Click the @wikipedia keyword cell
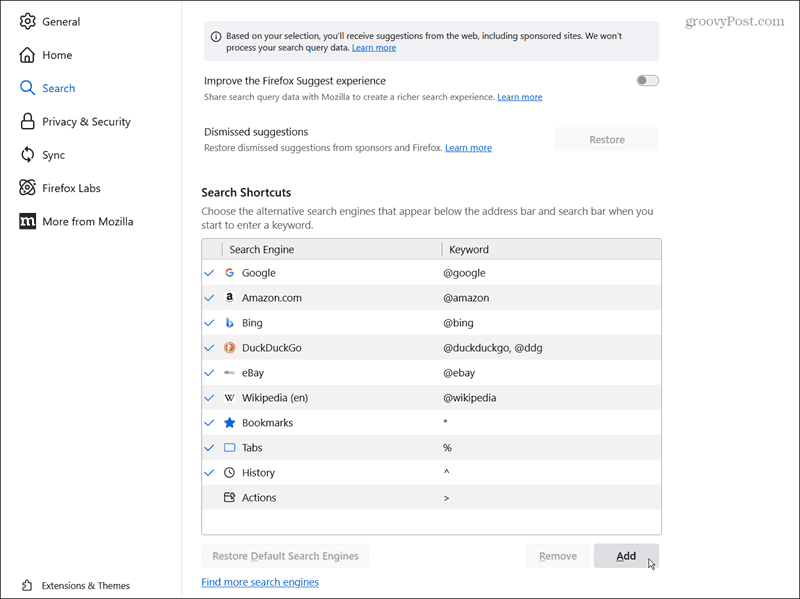 click(x=469, y=397)
